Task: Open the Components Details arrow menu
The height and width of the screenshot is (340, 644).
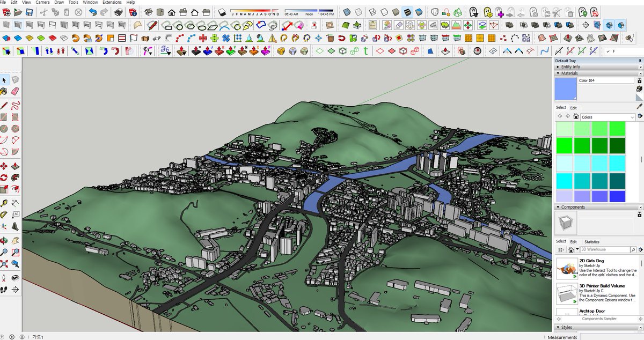Action: pos(641,249)
